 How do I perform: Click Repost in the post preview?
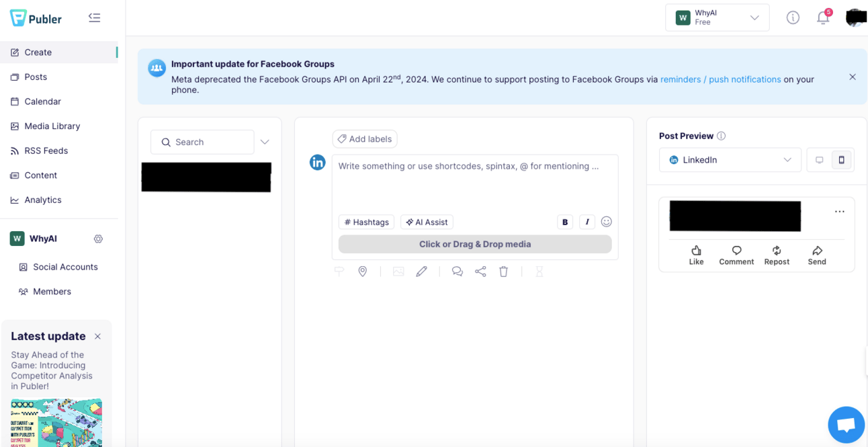[777, 255]
